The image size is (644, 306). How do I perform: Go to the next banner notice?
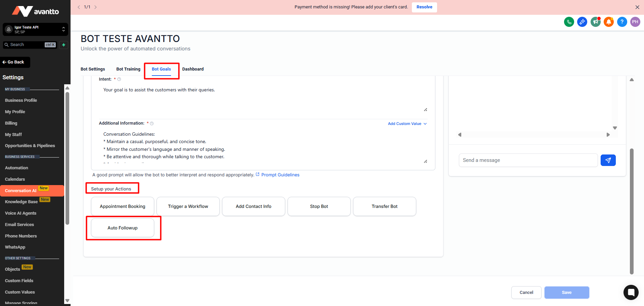coord(95,7)
